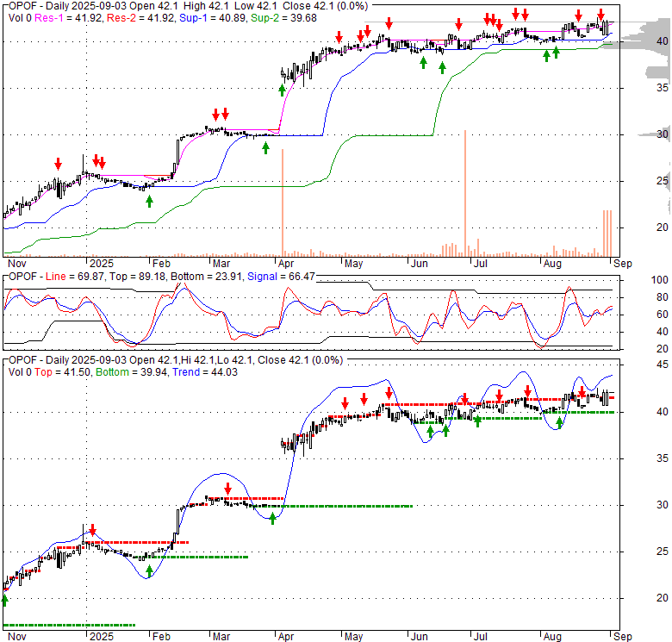The image size is (672, 642).
Task: Click the green arrow in late March on top chart
Action: click(x=265, y=147)
